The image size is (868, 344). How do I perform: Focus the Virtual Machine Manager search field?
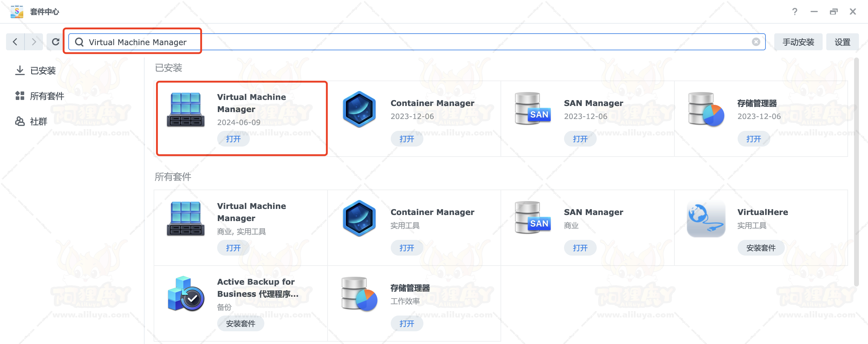point(417,42)
